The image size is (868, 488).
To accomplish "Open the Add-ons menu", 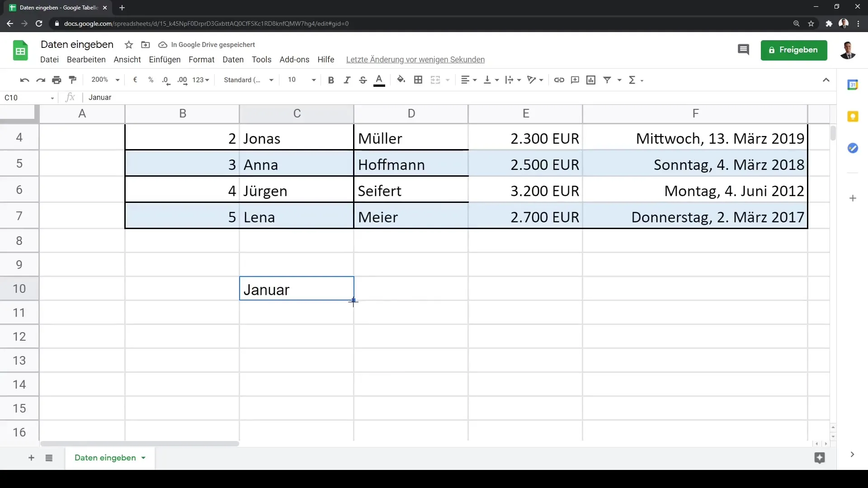I will (294, 60).
